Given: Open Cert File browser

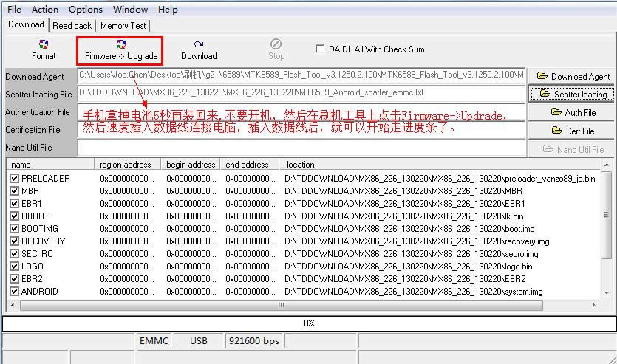Looking at the screenshot, I should tap(573, 131).
